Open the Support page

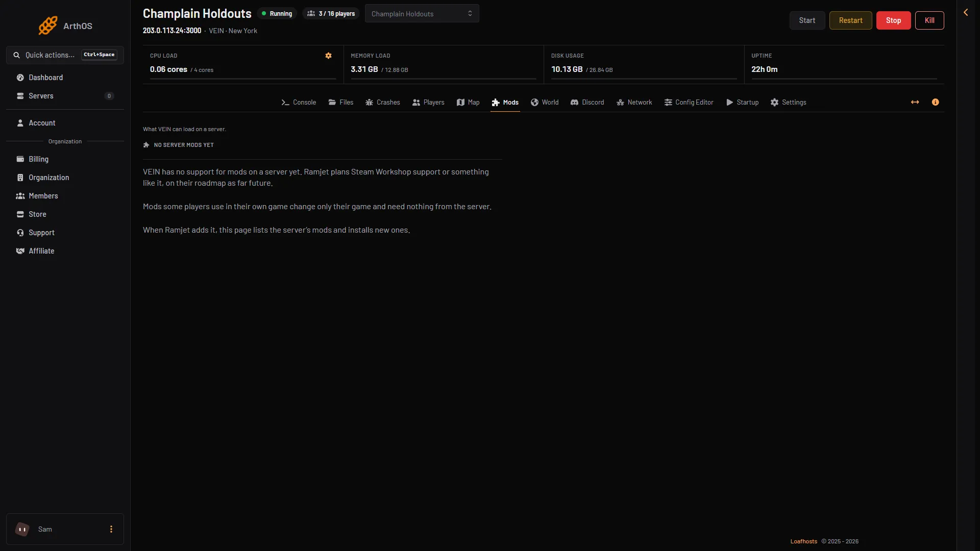(x=65, y=233)
